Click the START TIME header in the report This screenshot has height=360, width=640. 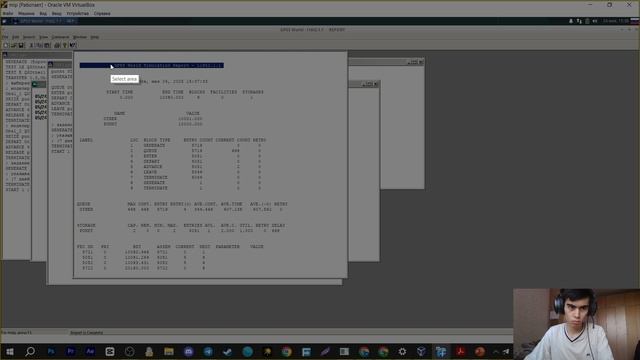(x=120, y=92)
